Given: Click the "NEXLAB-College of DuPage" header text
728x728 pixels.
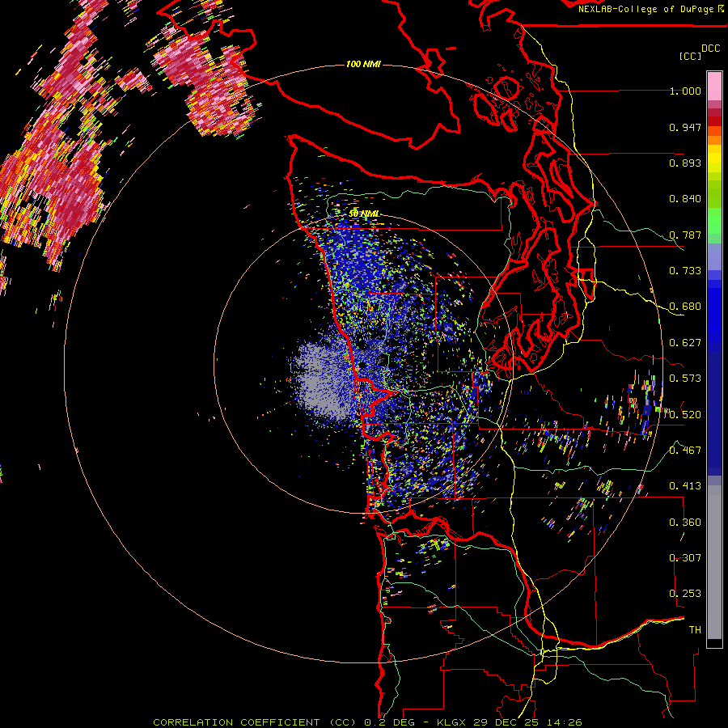Looking at the screenshot, I should (x=645, y=9).
